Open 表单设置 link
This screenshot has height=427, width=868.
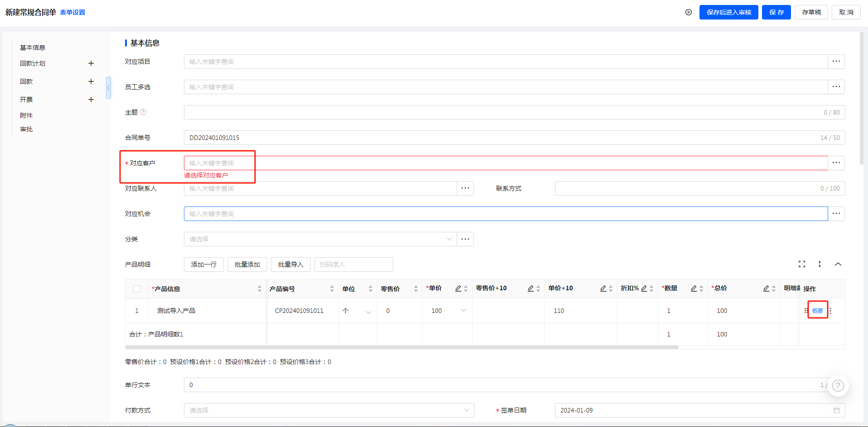coord(72,12)
